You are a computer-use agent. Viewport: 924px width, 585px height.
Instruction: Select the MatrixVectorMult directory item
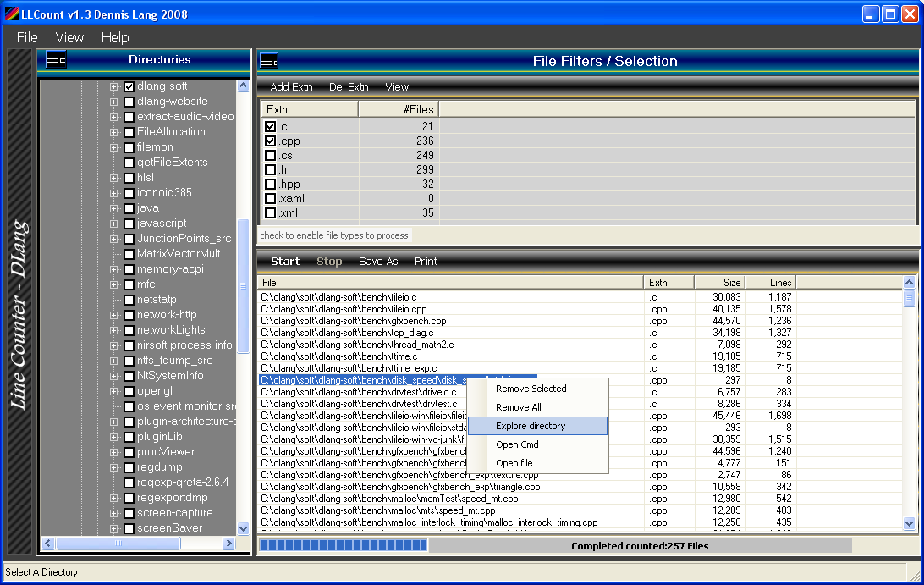179,254
